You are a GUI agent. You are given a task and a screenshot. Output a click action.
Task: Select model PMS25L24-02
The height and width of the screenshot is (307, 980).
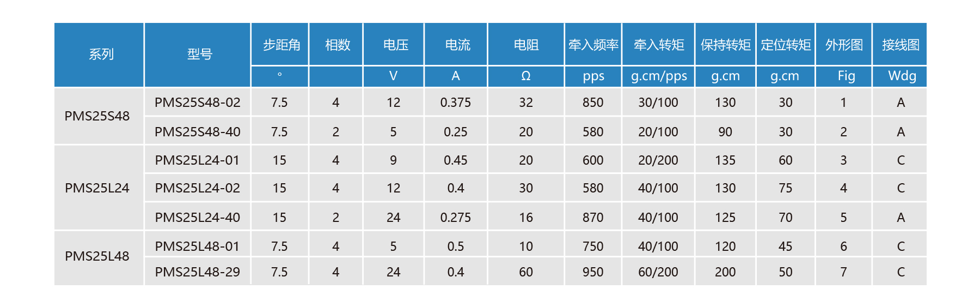pos(197,188)
